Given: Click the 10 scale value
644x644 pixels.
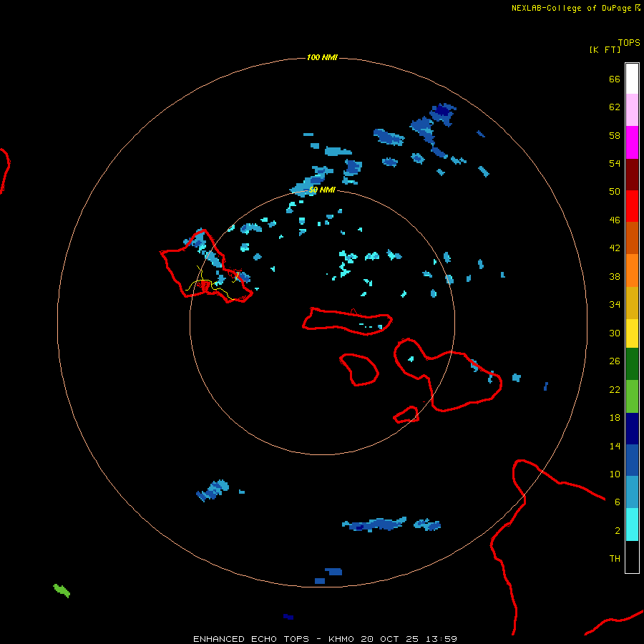Looking at the screenshot, I should point(615,474).
